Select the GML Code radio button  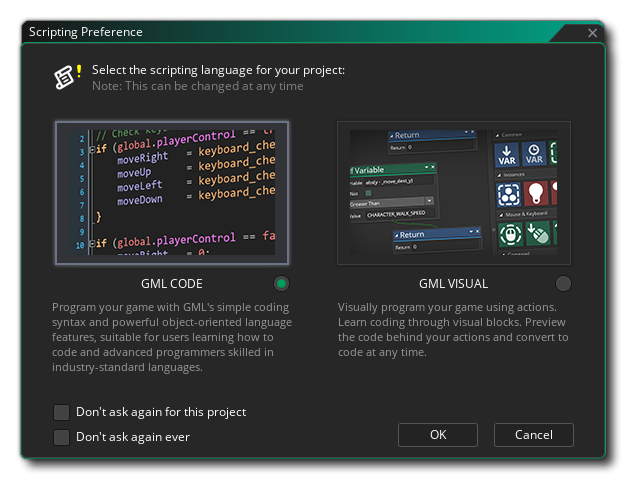[x=281, y=283]
